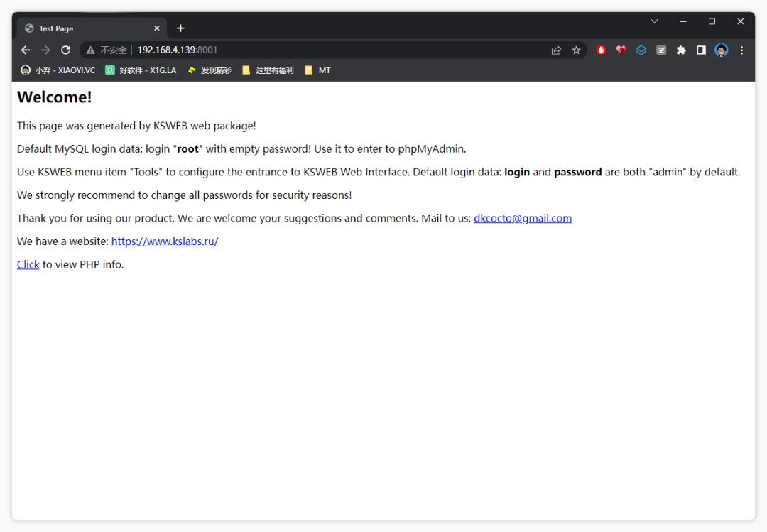Open the Extensions puzzle piece menu

pyautogui.click(x=681, y=50)
